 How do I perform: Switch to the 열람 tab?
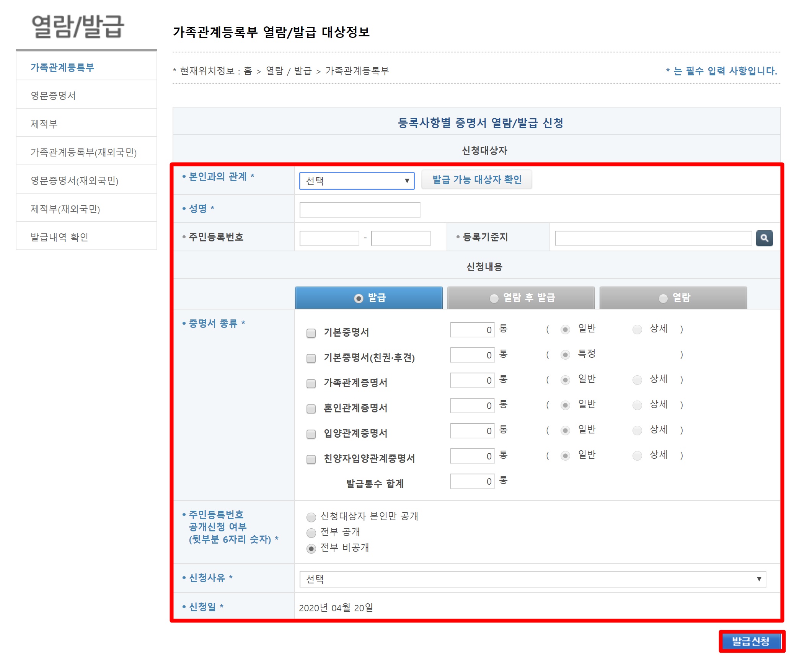point(673,298)
